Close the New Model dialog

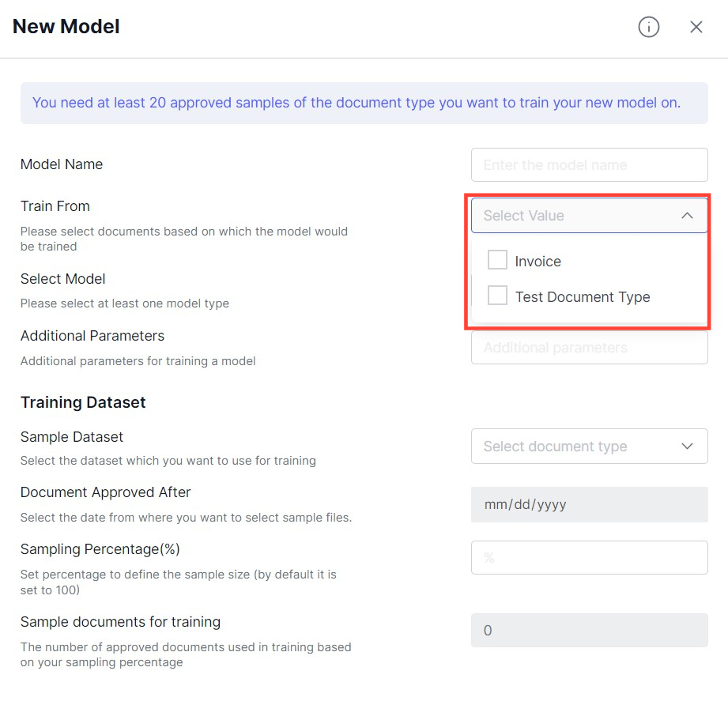tap(696, 27)
